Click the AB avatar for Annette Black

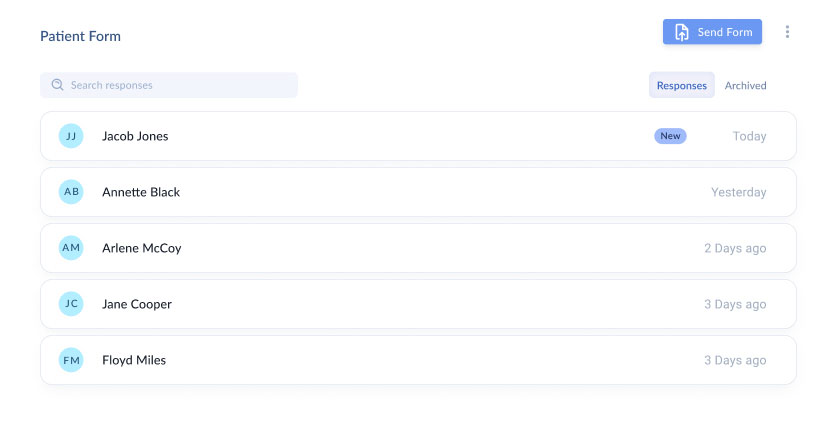click(71, 192)
